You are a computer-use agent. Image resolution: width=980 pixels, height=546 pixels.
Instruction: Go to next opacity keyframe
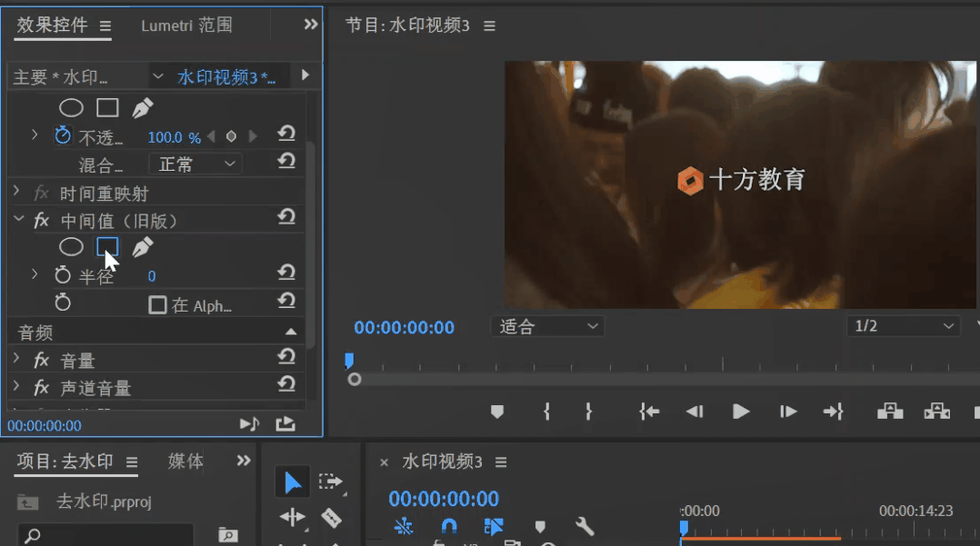(x=253, y=136)
